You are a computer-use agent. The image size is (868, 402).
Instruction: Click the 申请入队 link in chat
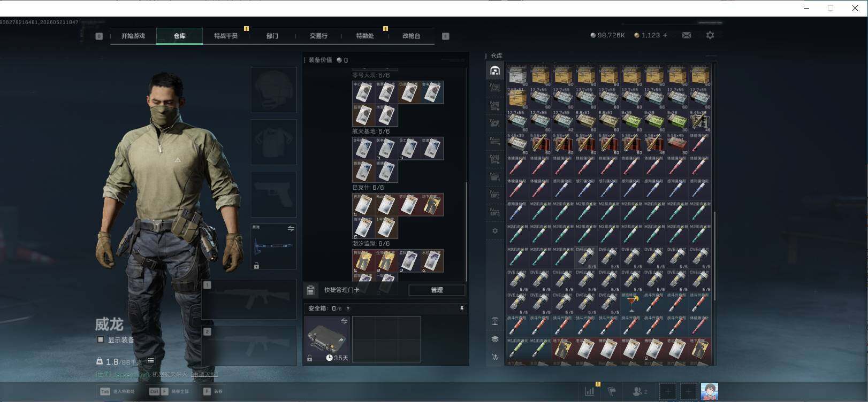pos(205,375)
